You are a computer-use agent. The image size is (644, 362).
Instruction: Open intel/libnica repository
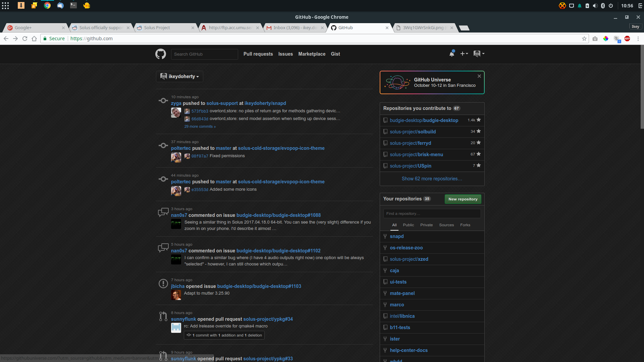402,316
